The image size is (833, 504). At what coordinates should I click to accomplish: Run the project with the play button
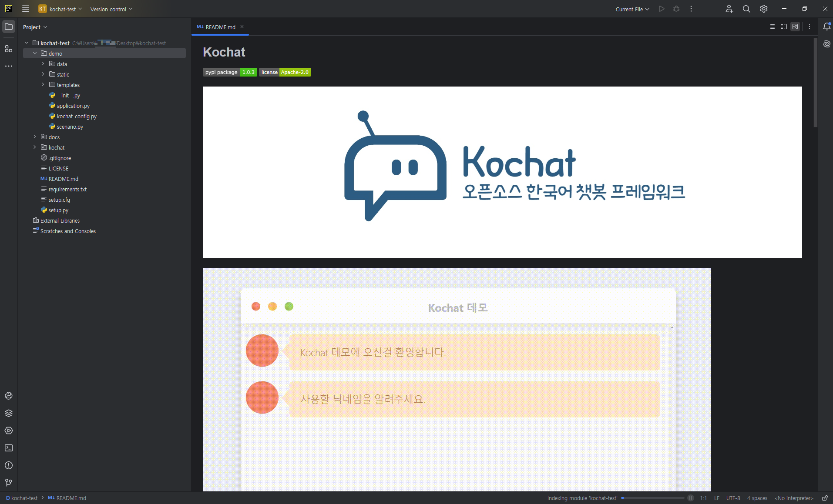(661, 9)
